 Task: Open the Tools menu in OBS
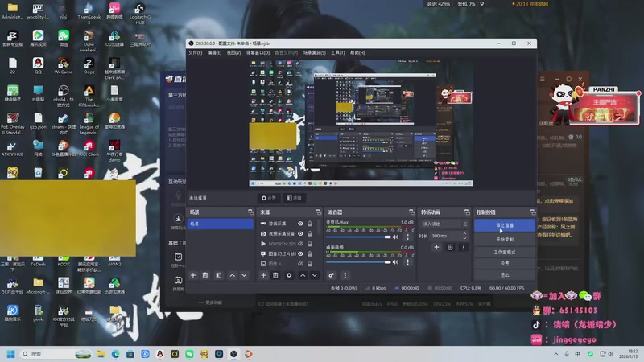tap(338, 53)
